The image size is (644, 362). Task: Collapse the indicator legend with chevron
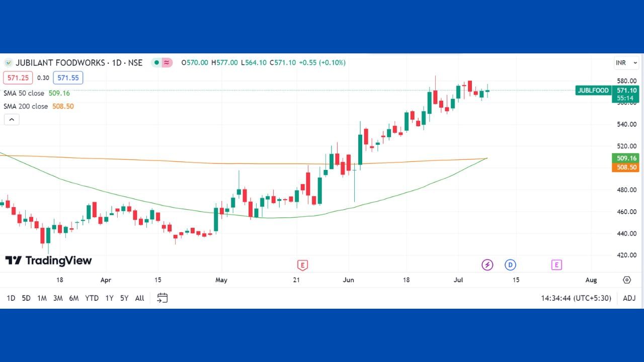click(12, 120)
